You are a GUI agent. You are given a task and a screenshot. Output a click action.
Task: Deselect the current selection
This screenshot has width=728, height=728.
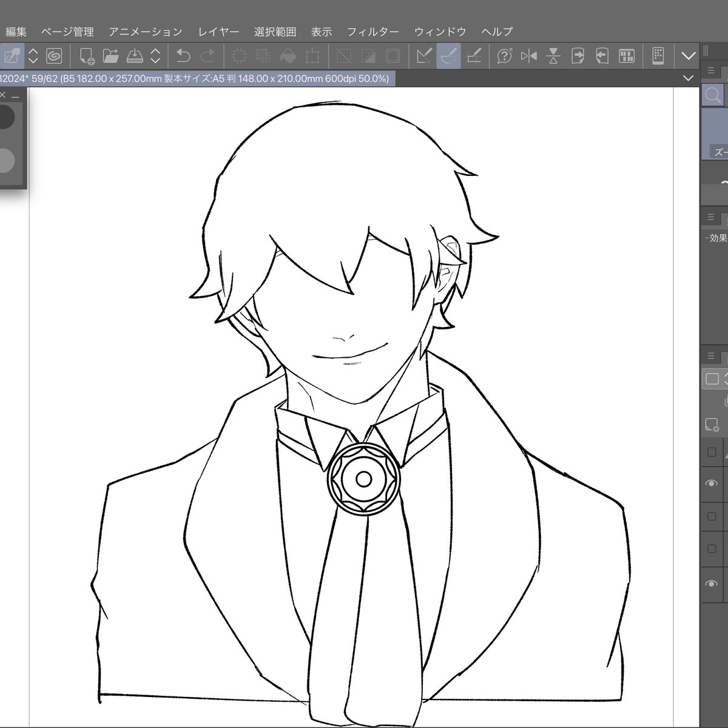pyautogui.click(x=344, y=56)
